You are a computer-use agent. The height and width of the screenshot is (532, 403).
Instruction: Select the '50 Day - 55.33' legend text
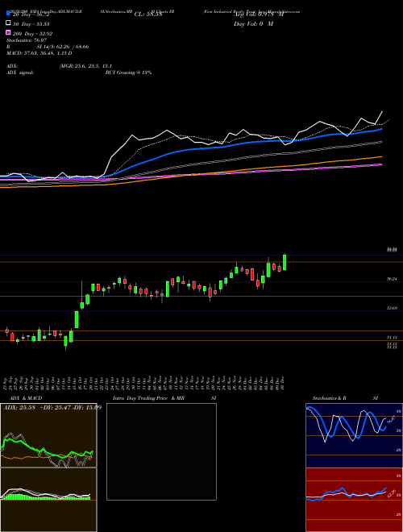click(31, 24)
